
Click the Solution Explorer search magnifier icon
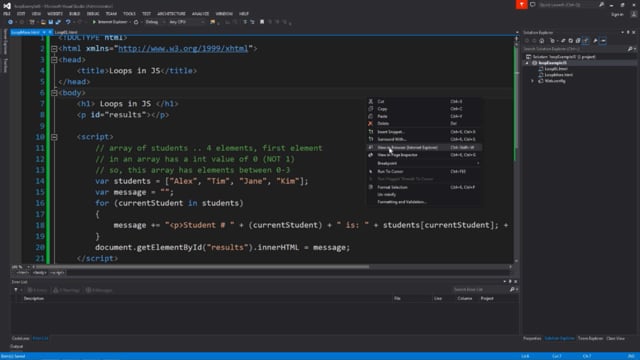coord(630,49)
